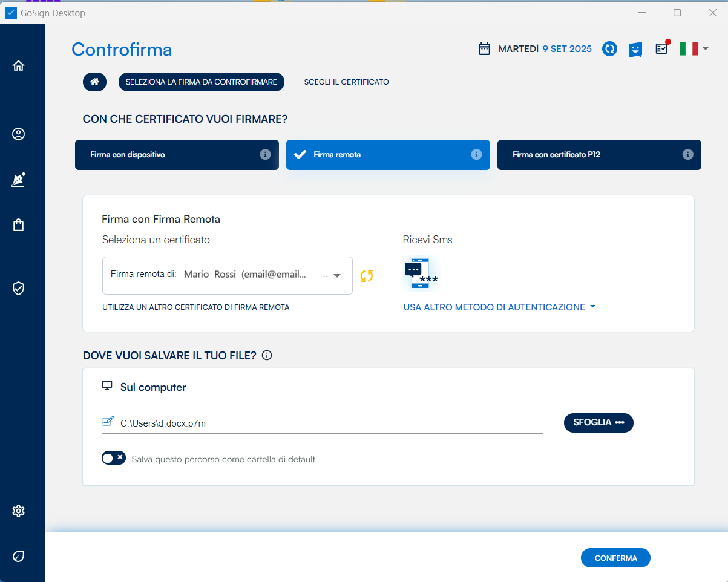Select the 'Firma remota' certificate option
This screenshot has height=582, width=728.
coord(388,155)
